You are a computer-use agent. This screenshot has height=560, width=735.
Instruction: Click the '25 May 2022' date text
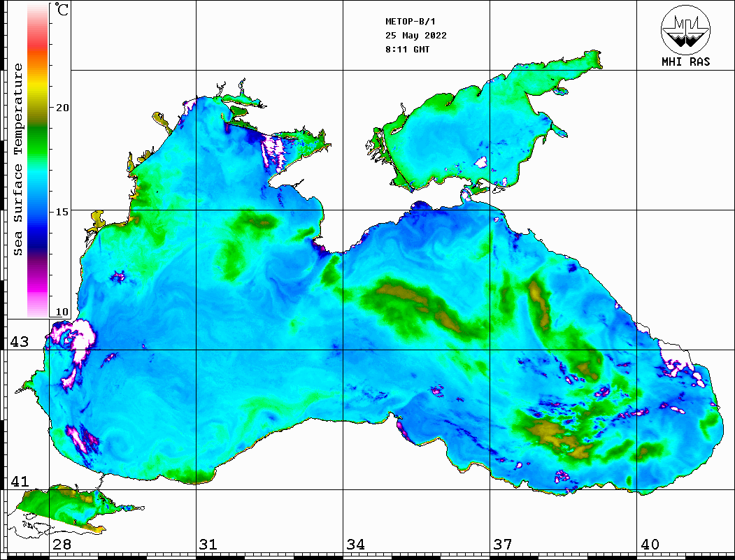click(416, 36)
